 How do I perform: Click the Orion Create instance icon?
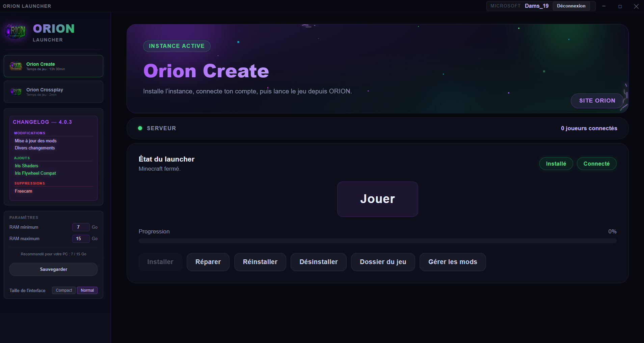tap(16, 66)
